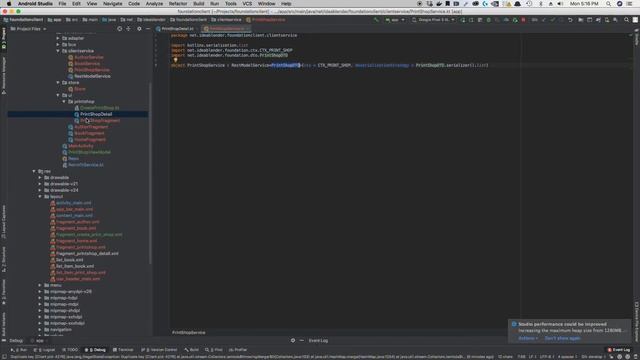Image resolution: width=640 pixels, height=360 pixels.
Task: Click the locate-current-file target icon in Project panel
Action: [120, 29]
